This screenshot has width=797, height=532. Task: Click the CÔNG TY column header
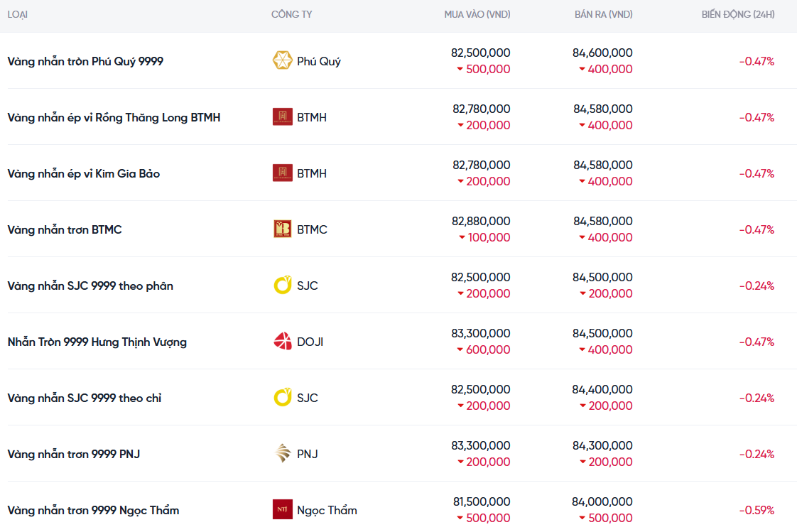[x=291, y=14]
